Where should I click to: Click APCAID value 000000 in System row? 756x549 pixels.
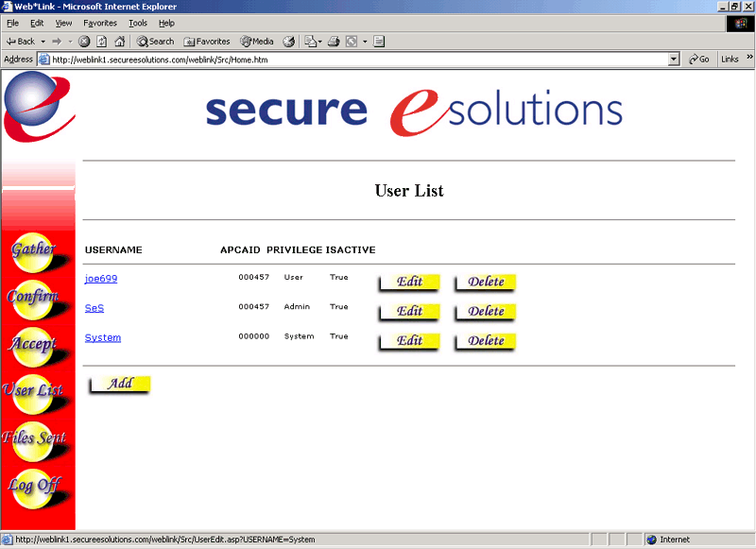point(253,336)
